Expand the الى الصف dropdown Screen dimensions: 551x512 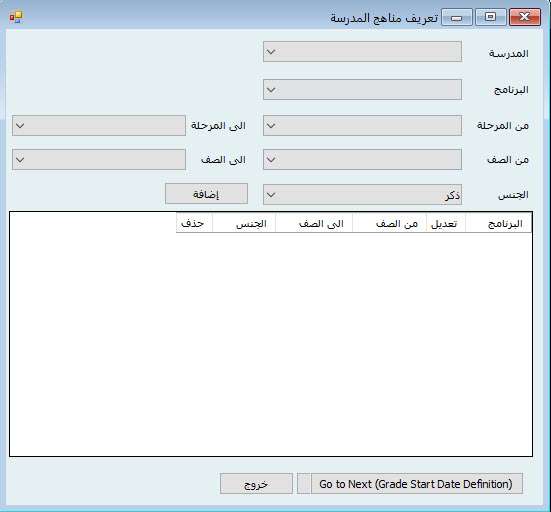(x=99, y=160)
